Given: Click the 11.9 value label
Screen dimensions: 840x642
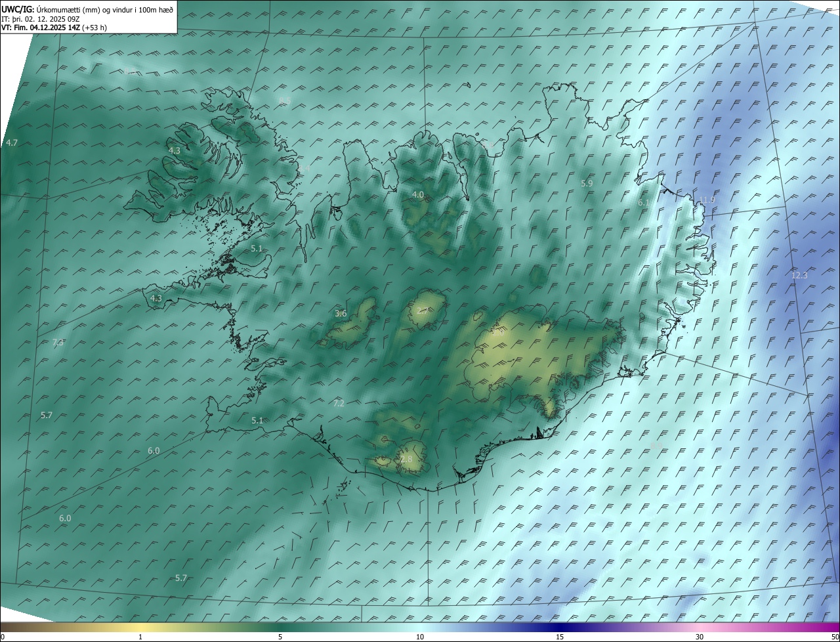Looking at the screenshot, I should tap(707, 200).
